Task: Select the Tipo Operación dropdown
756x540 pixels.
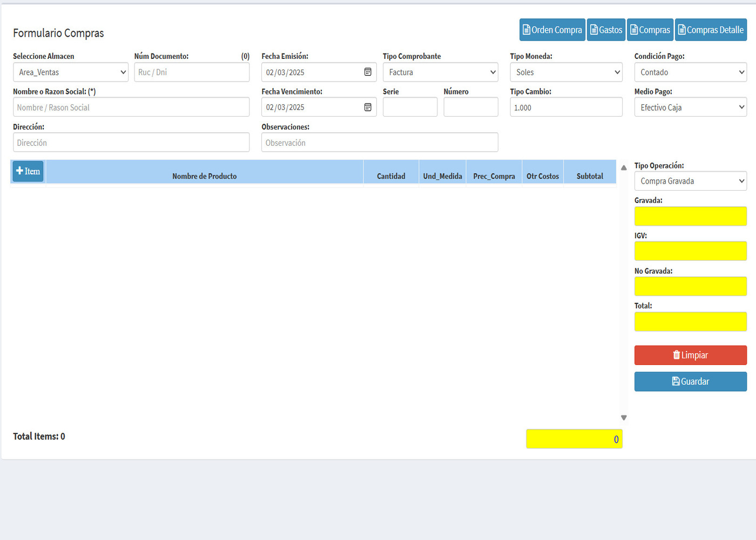Action: click(x=690, y=181)
